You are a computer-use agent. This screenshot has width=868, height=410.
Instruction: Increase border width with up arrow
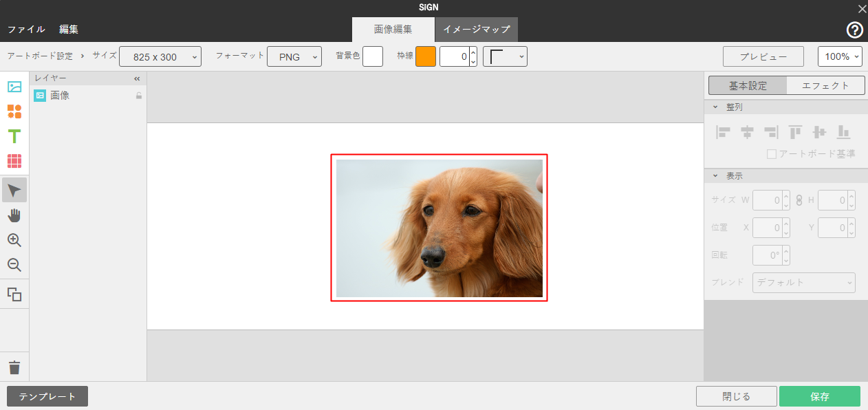(473, 52)
